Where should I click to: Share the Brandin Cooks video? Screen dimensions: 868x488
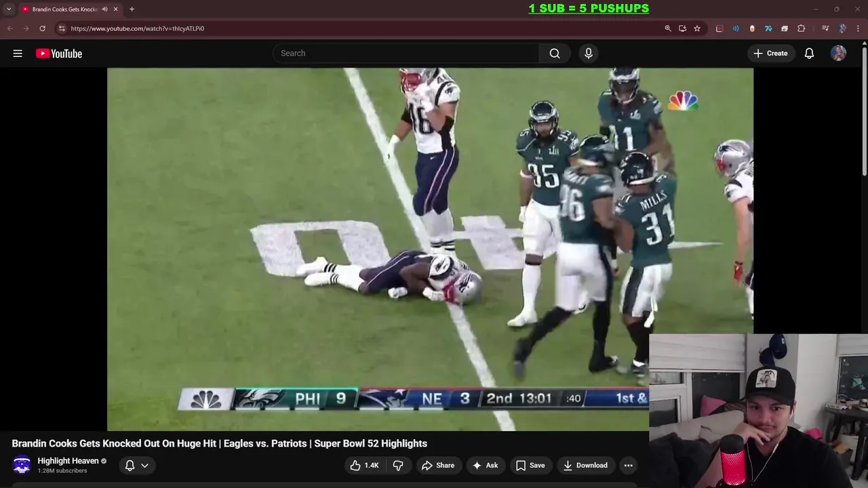coord(438,465)
